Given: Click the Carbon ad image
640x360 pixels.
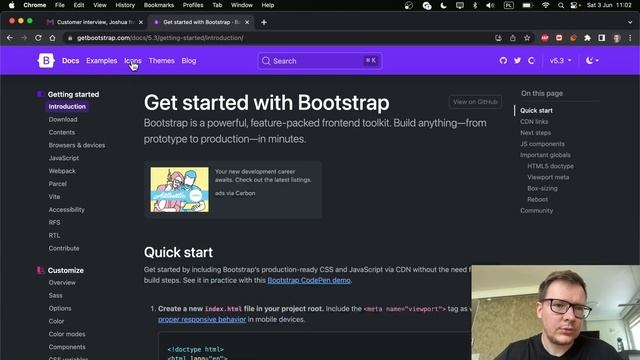Looking at the screenshot, I should pyautogui.click(x=179, y=189).
